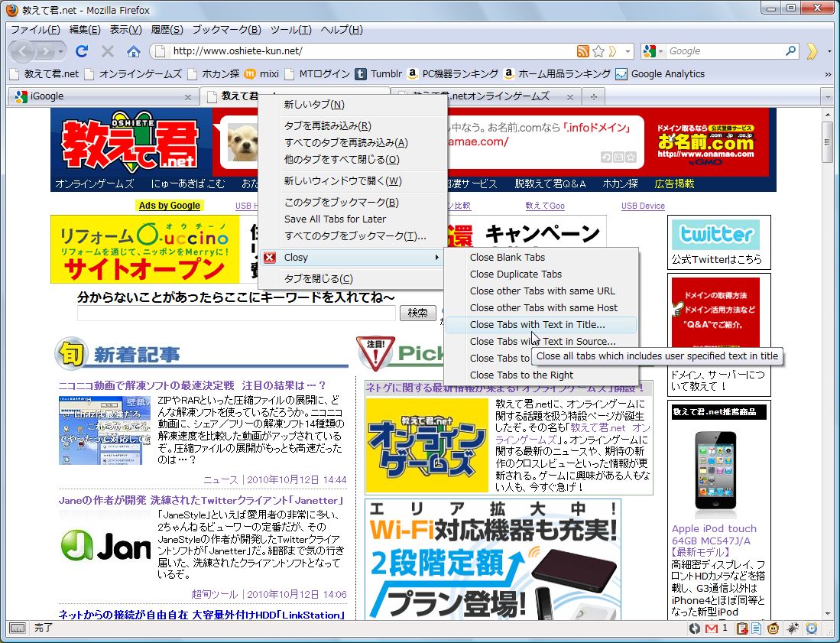The height and width of the screenshot is (643, 840).
Task: Expand the Closy submenu arrow
Action: (x=436, y=258)
